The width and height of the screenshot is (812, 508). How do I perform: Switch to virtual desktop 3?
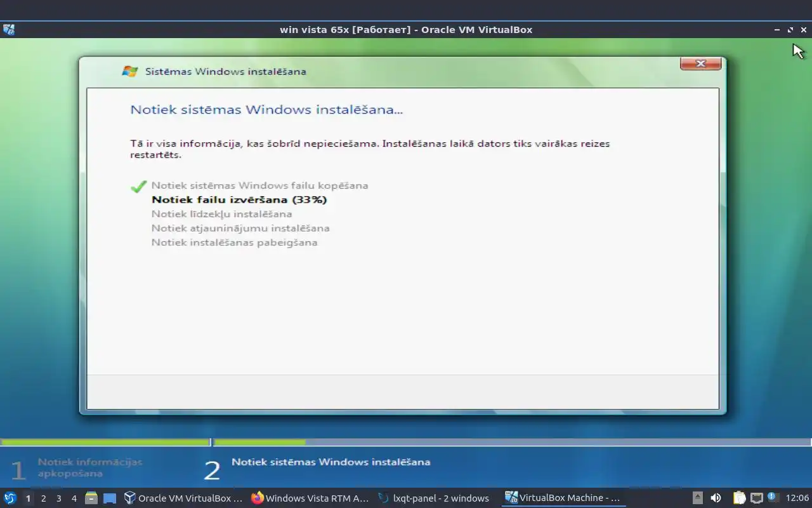[x=58, y=498]
